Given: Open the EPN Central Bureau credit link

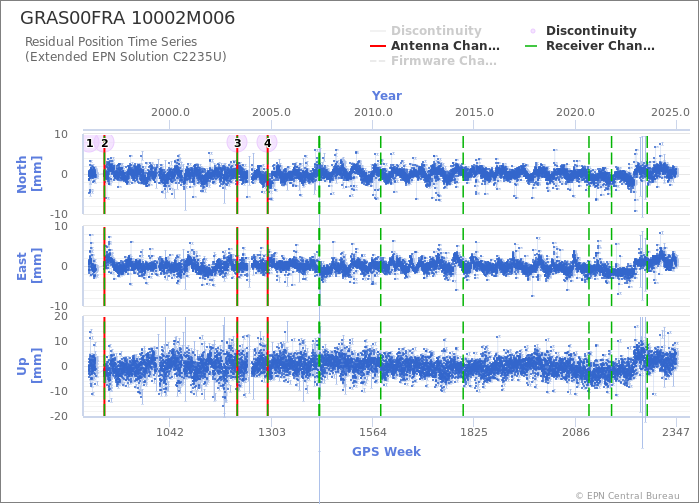Looking at the screenshot, I should click(628, 496).
